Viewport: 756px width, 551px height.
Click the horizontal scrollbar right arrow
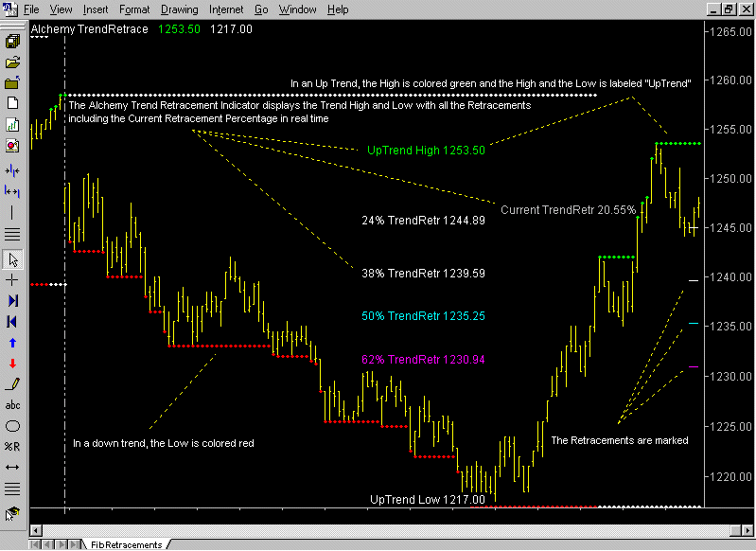tap(747, 530)
